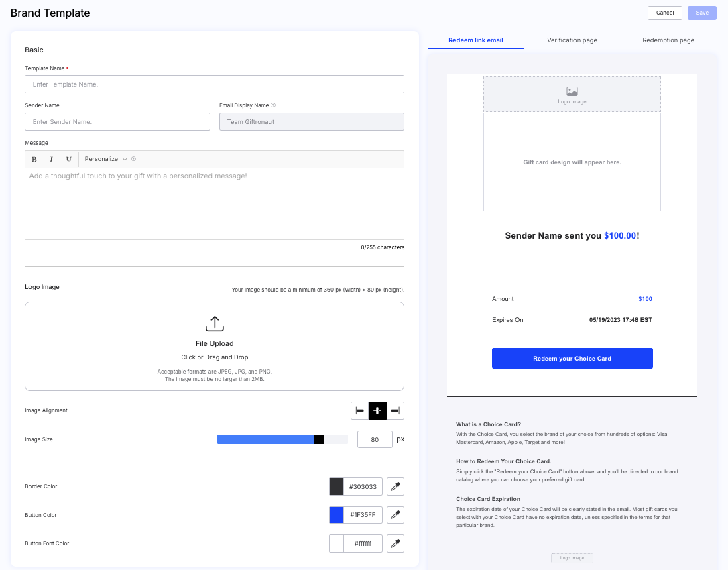This screenshot has width=728, height=570.
Task: Focus the Template Name field
Action: pos(215,84)
